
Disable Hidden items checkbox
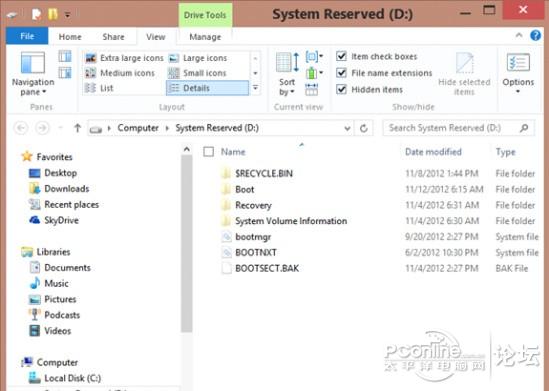341,90
